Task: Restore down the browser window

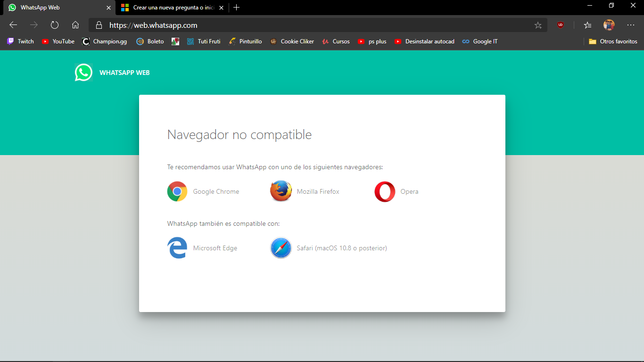Action: 611,5
